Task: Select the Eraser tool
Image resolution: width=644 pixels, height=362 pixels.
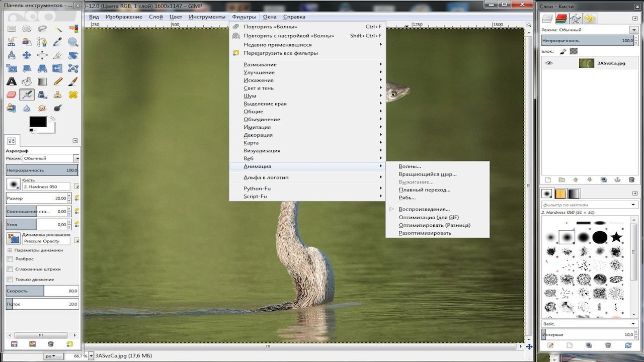Action: 12,95
